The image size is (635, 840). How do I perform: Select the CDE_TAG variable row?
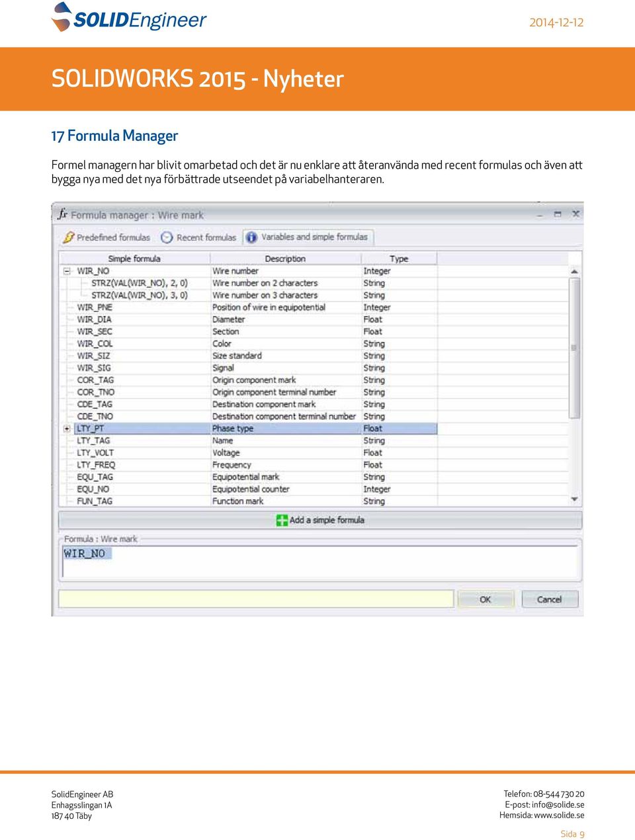[x=249, y=404]
